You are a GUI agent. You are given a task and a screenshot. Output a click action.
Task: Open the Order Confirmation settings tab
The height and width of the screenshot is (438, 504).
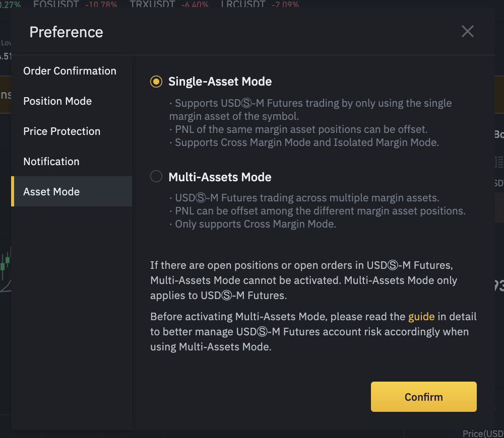(x=70, y=71)
